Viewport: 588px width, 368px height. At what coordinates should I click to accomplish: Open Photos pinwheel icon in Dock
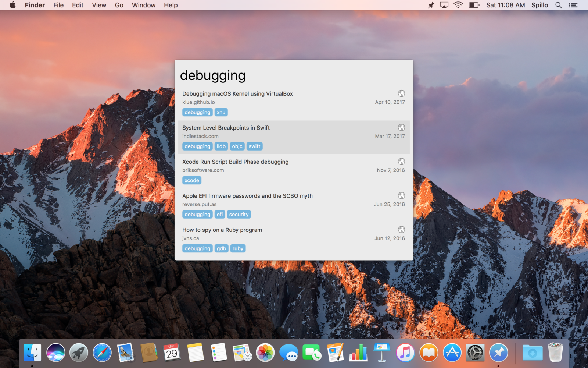coord(265,353)
